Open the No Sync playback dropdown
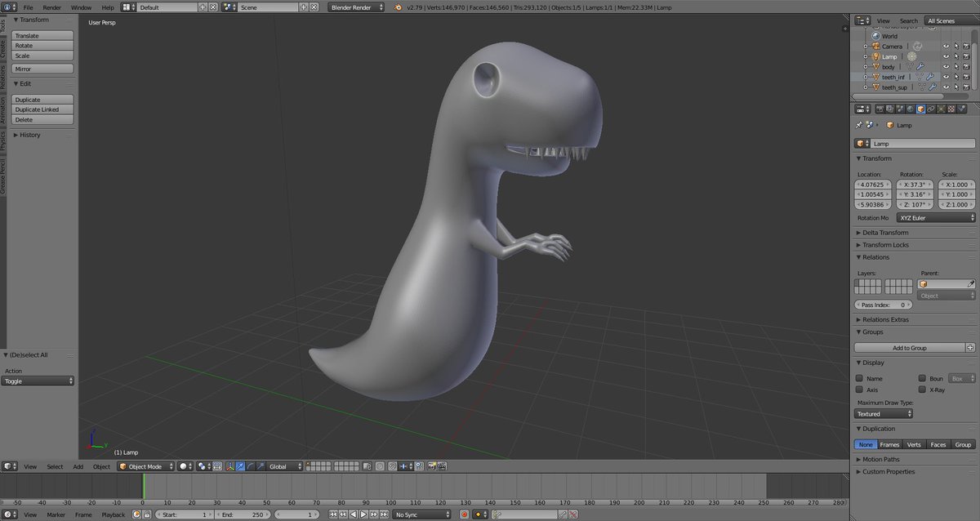The height and width of the screenshot is (521, 980). [x=421, y=514]
